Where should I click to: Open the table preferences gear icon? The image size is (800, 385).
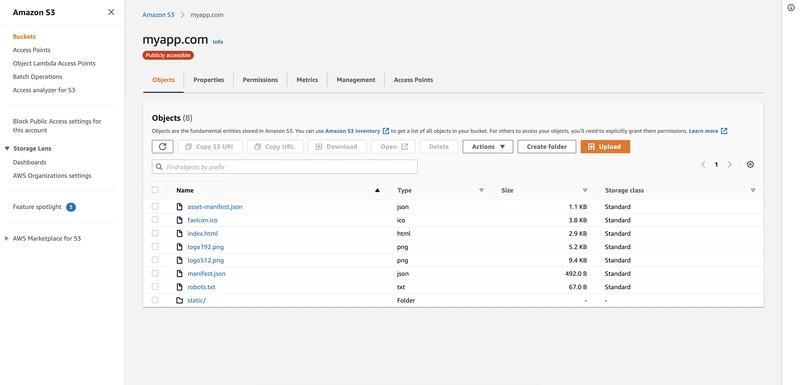click(750, 165)
